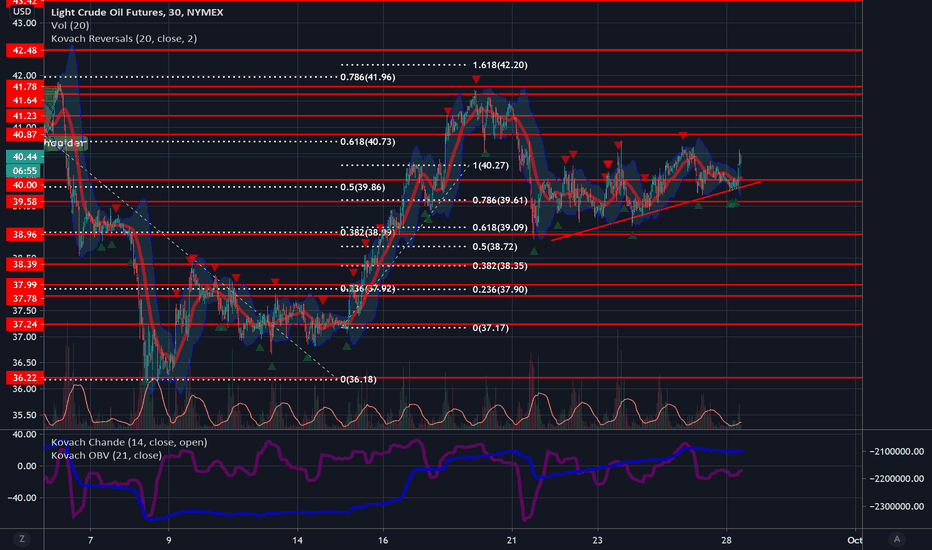Click the 28 date on time axis

coord(726,540)
